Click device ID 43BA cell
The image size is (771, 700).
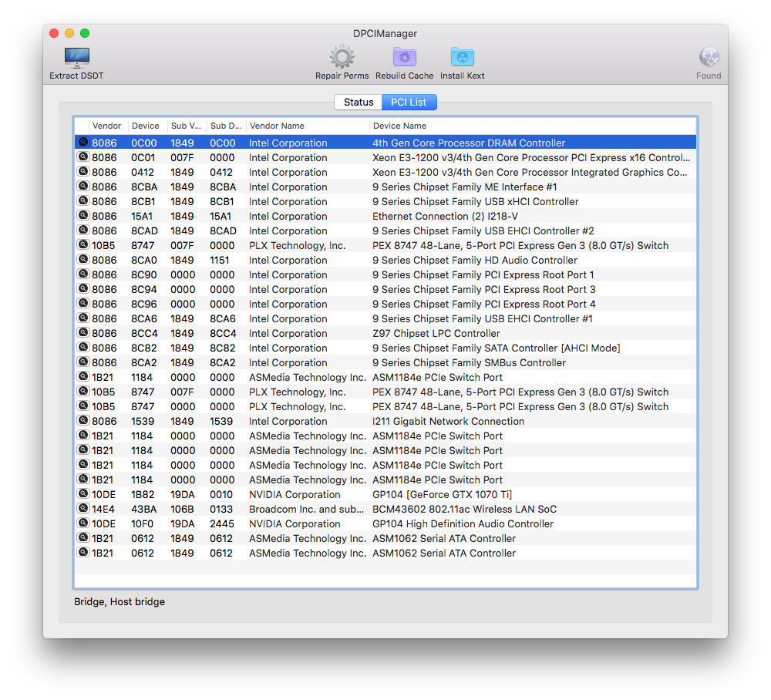click(x=144, y=510)
